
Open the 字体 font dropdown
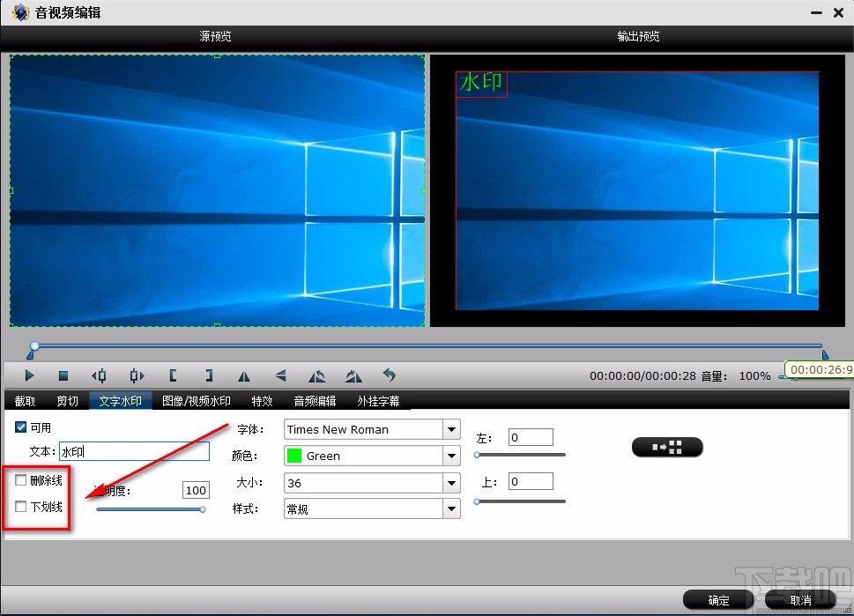point(449,429)
